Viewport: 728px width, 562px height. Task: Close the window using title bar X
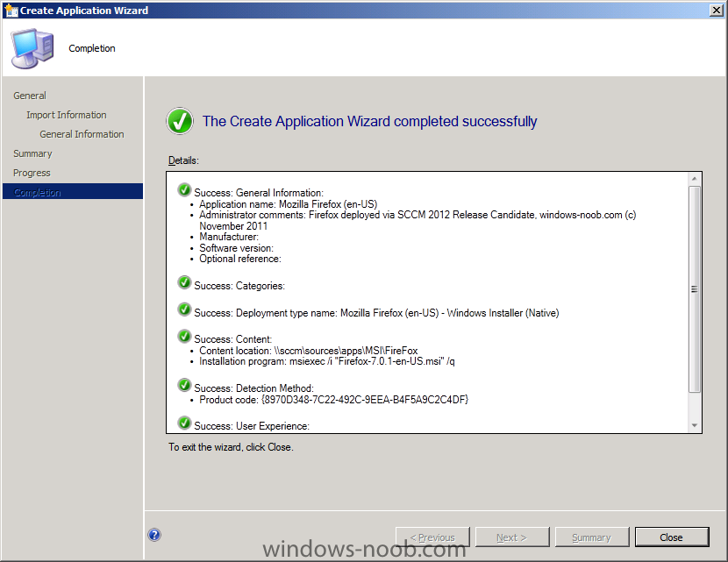(717, 11)
